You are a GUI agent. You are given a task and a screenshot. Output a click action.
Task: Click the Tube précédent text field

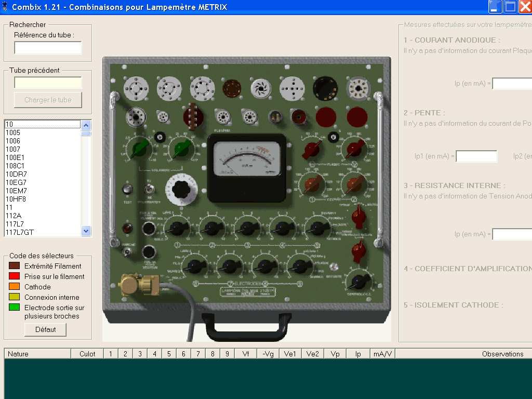48,83
